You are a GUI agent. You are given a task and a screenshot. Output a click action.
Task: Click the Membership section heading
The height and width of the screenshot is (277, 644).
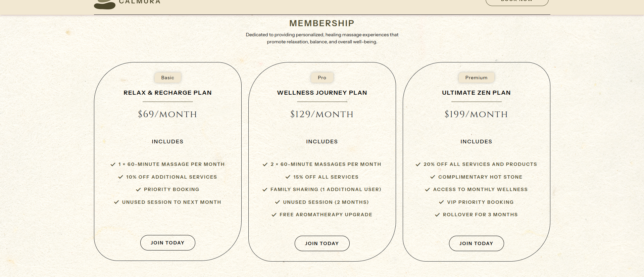322,23
